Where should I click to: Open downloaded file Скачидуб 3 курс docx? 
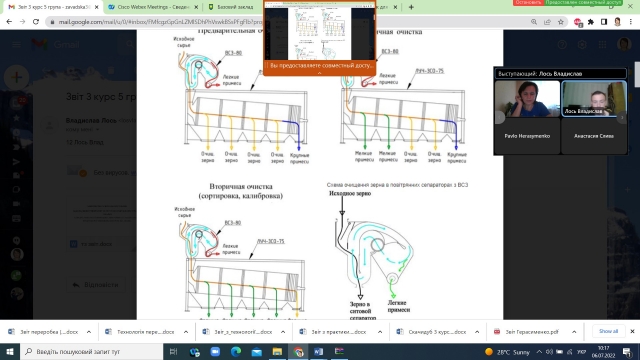[x=432, y=332]
